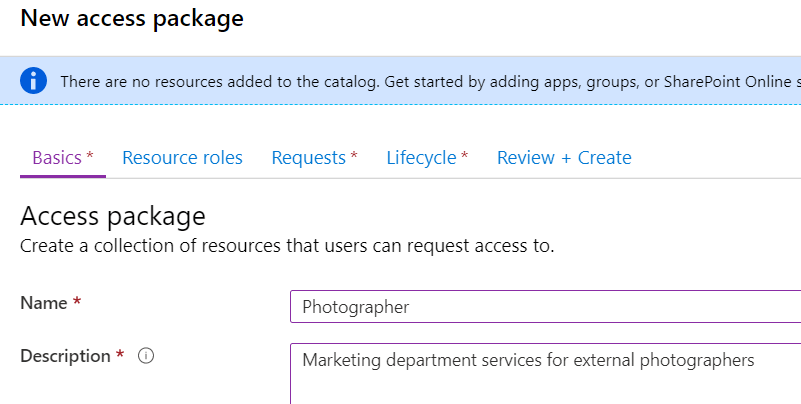
Task: Open the Resource roles tab
Action: [x=182, y=158]
